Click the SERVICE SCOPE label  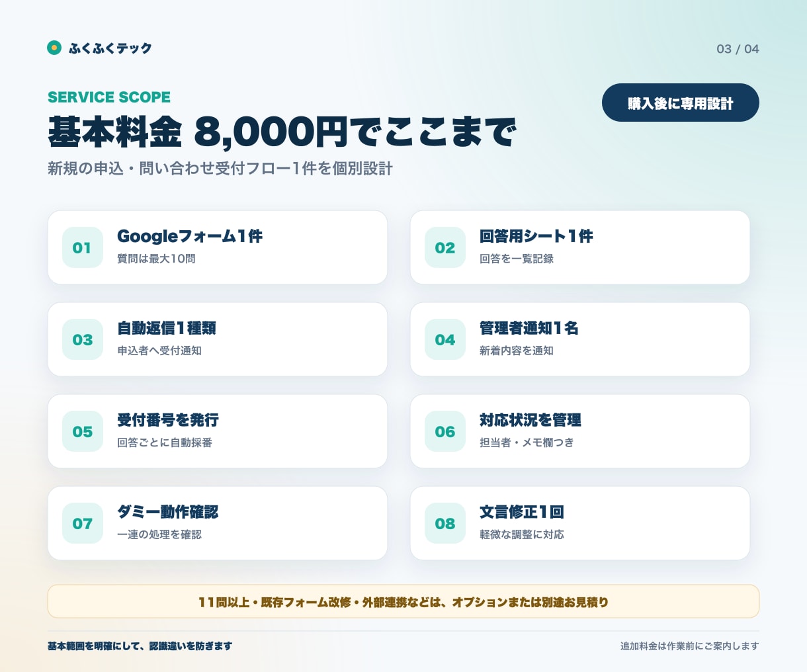(109, 97)
